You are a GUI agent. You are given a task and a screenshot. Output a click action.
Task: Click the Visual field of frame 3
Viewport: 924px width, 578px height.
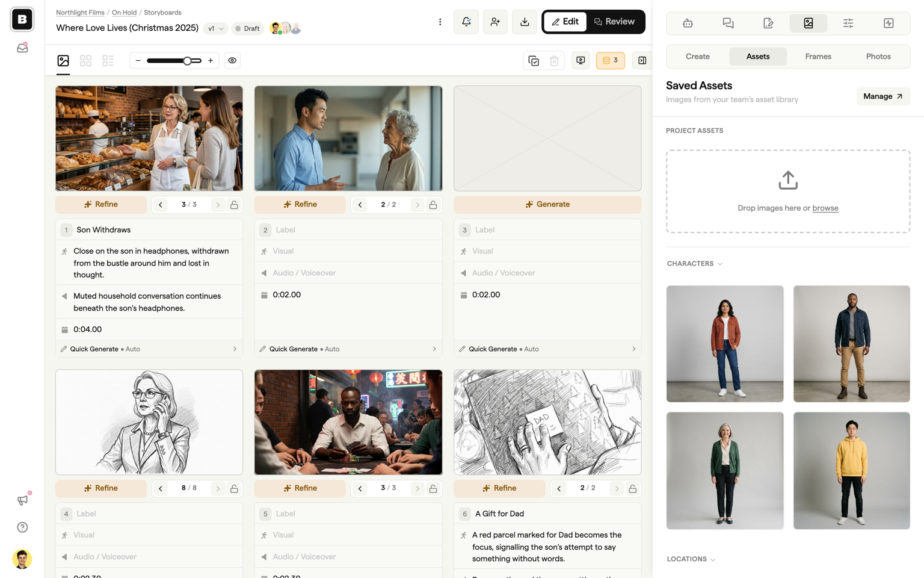[547, 251]
